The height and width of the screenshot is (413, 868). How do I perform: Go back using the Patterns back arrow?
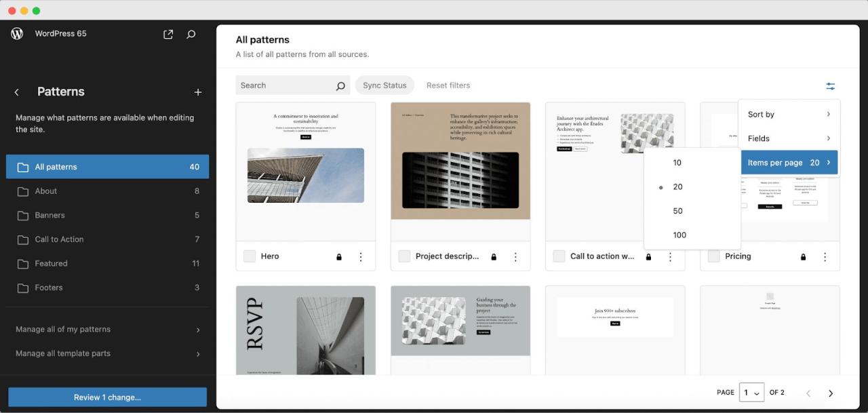17,92
